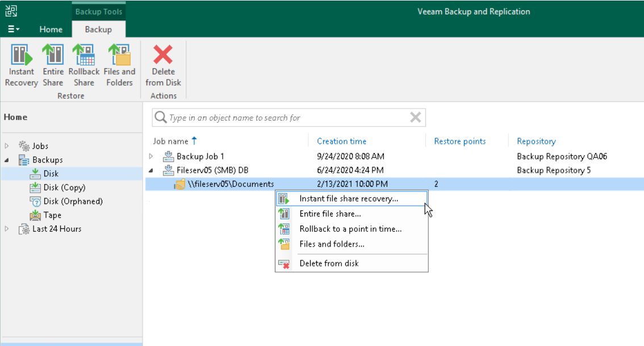
Task: Click the Backup Job 1 row icon
Action: [x=169, y=156]
